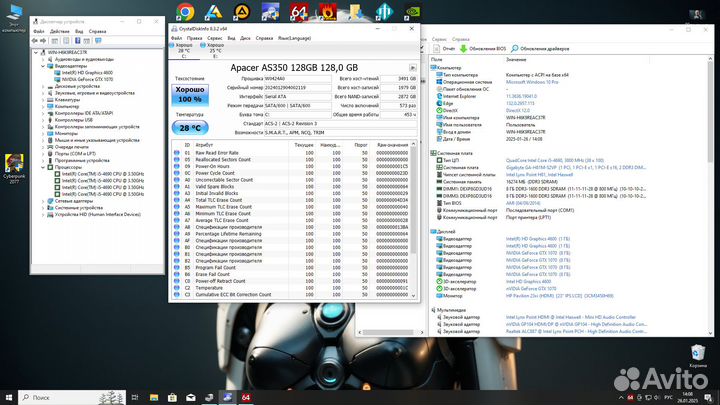Select 'Power-On Hours' attribute row
Screen dimensions: 720x405
coord(292,166)
